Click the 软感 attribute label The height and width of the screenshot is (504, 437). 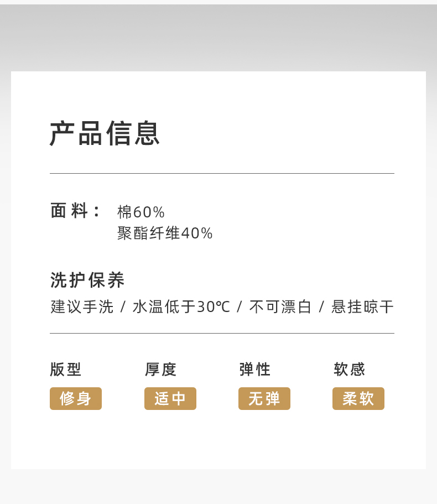[349, 370]
